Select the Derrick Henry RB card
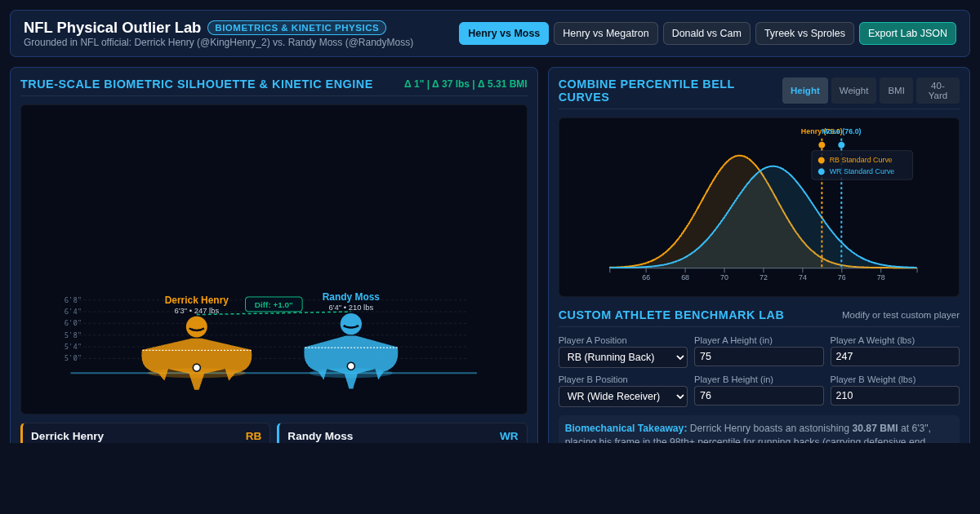The height and width of the screenshot is (514, 980). 145,434
